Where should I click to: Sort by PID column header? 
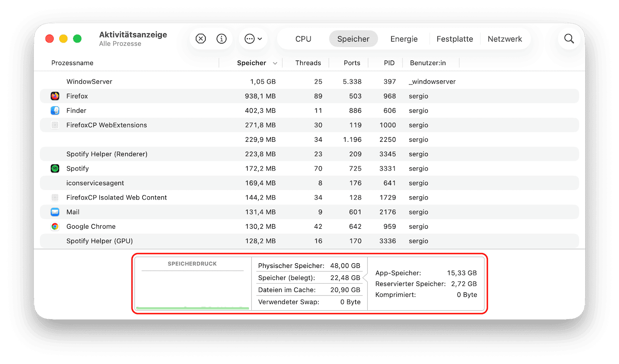(x=389, y=63)
